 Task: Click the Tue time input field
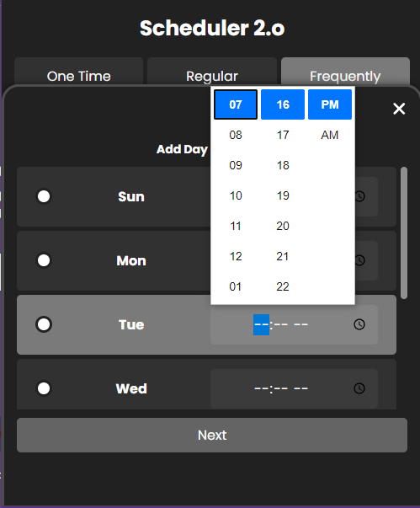point(294,324)
